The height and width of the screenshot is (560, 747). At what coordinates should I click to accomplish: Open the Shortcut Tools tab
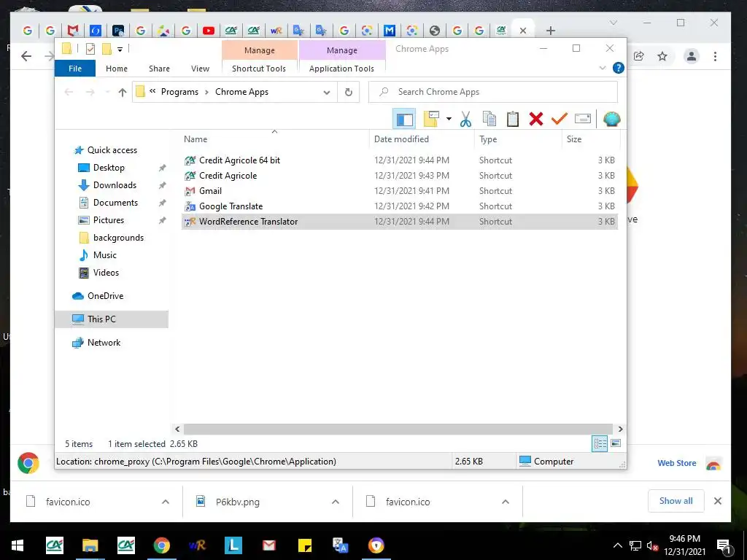[x=259, y=69]
